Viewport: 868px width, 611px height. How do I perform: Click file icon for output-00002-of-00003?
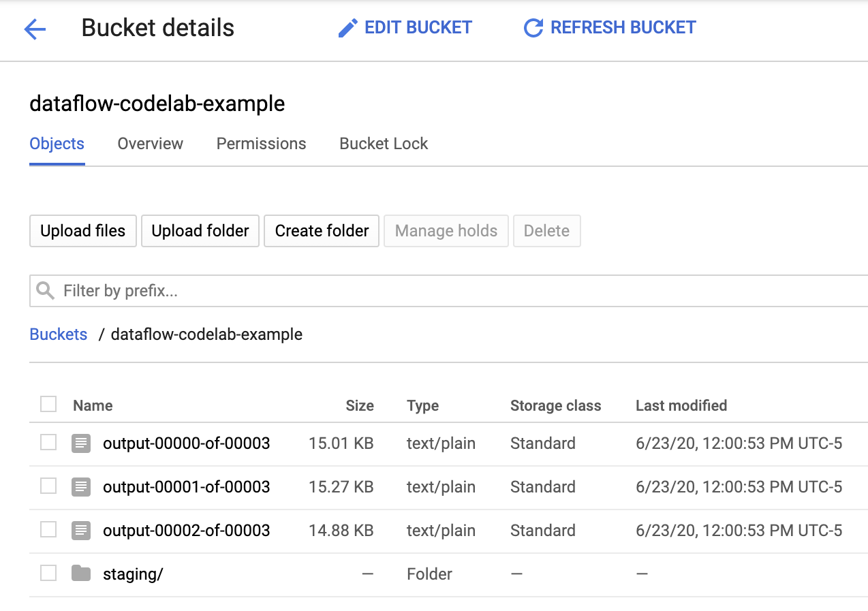(x=81, y=531)
